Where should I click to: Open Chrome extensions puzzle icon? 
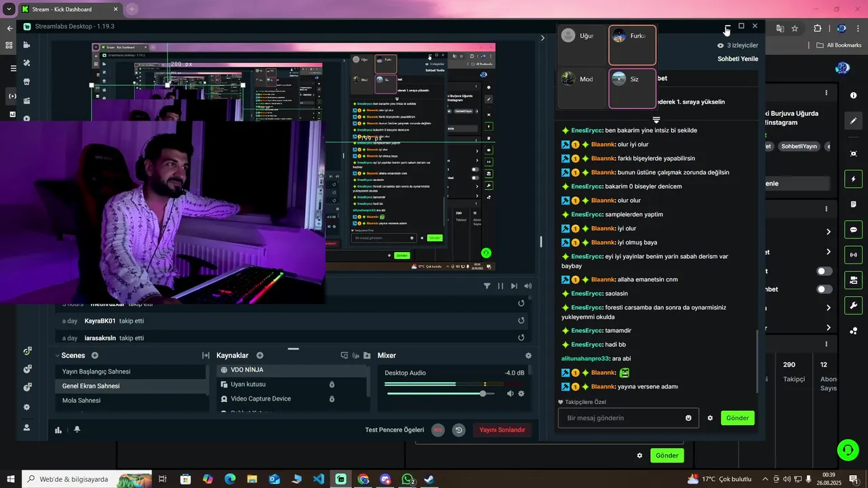[x=817, y=28]
